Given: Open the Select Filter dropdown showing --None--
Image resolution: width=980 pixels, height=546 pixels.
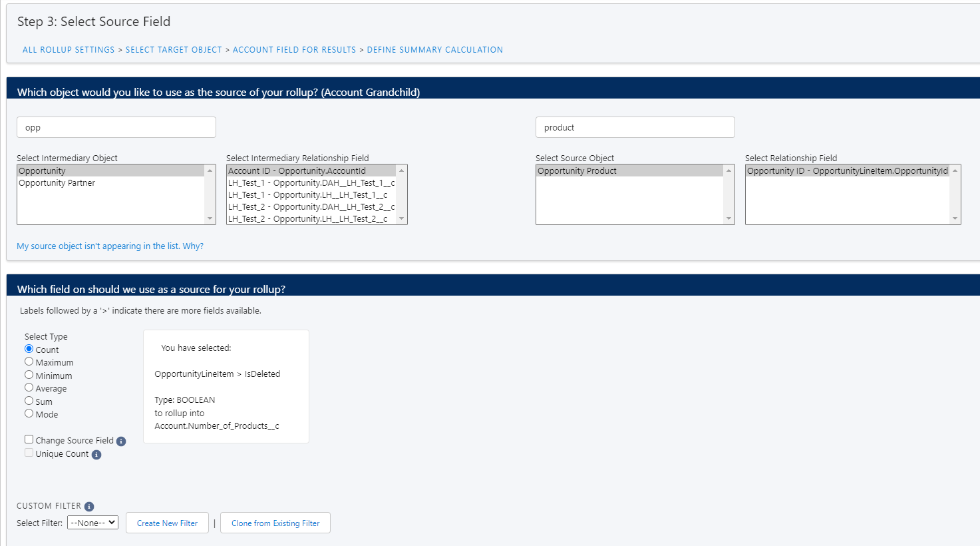Looking at the screenshot, I should (x=92, y=522).
